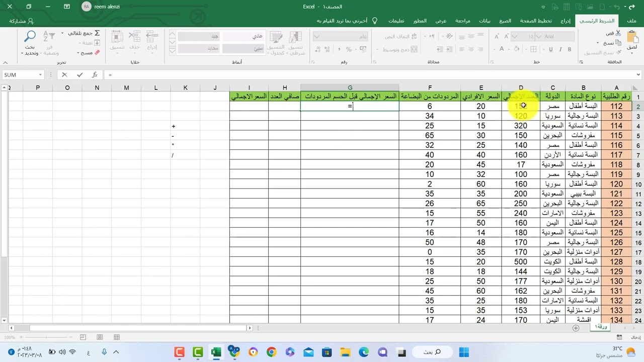The width and height of the screenshot is (644, 362).
Task: Open the AutoSum (جمع تلقائي) dropdown arrow
Action: point(62,33)
